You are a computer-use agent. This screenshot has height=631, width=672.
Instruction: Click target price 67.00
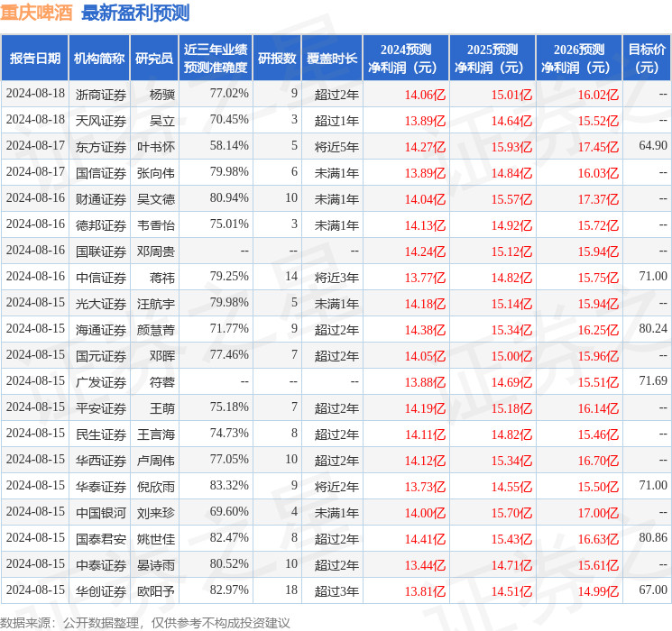click(653, 590)
